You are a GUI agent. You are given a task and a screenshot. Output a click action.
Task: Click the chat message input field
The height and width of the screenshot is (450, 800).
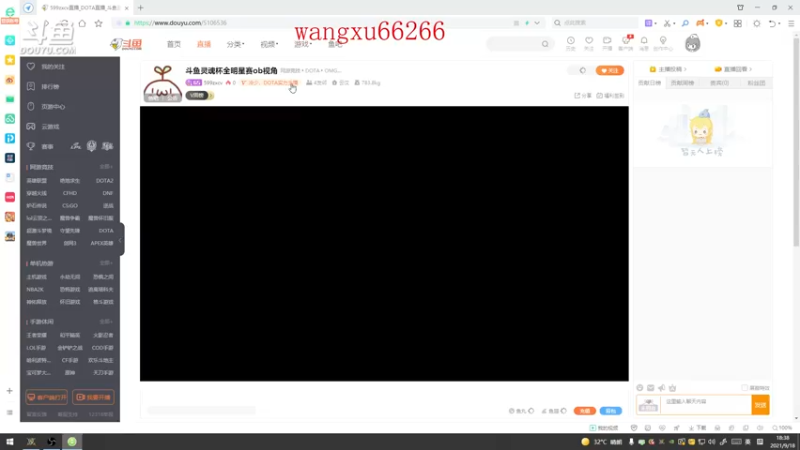(706, 405)
